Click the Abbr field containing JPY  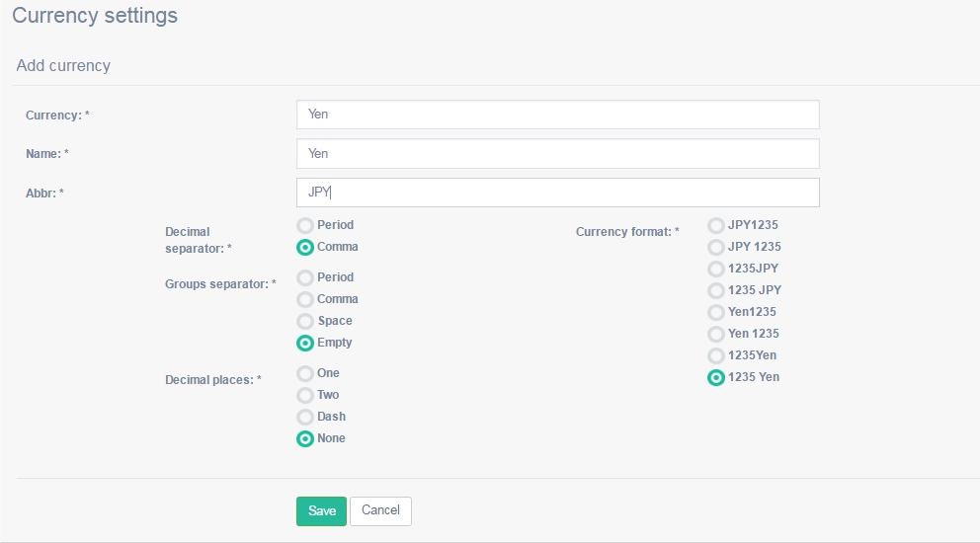click(x=557, y=193)
